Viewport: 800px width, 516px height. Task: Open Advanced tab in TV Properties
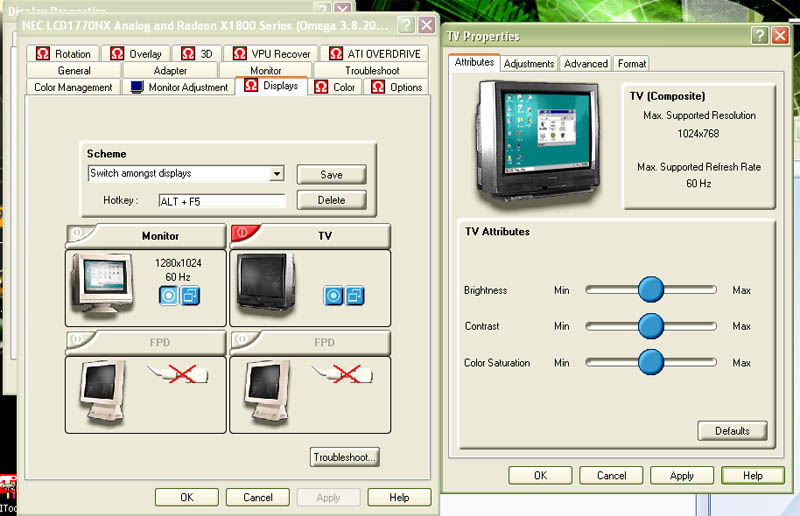coord(586,64)
